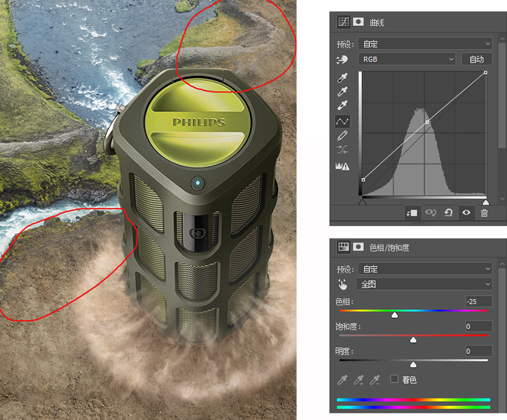This screenshot has height=420, width=507.
Task: Open the 全图 color range dropdown
Action: coord(424,284)
